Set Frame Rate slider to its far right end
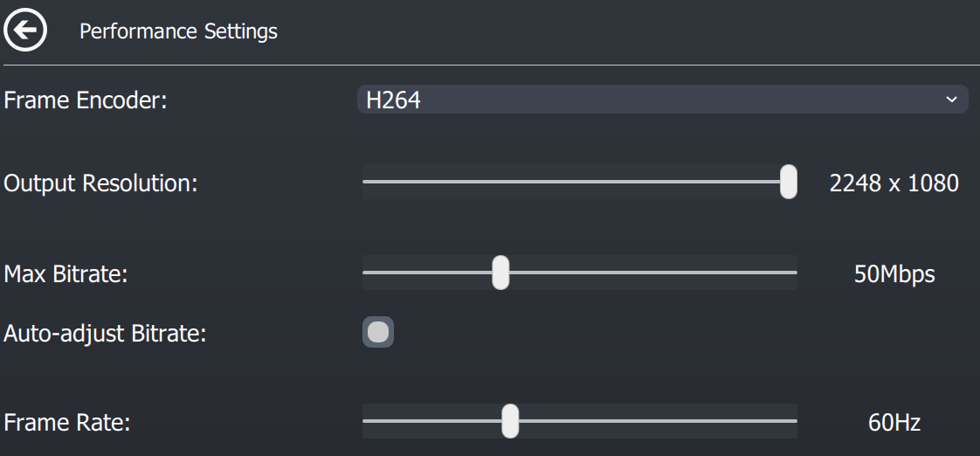The height and width of the screenshot is (456, 980). [x=796, y=421]
